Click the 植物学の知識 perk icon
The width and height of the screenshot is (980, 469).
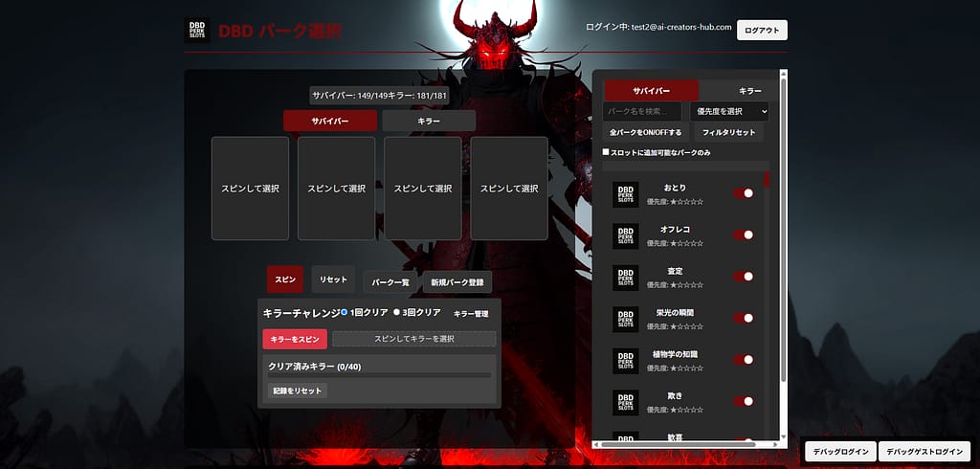tap(625, 361)
